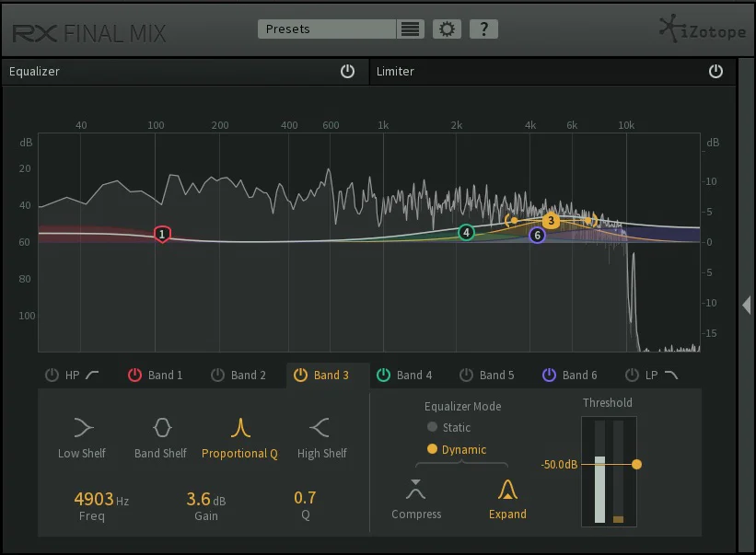Switch to the Band 5 tab
The height and width of the screenshot is (555, 756).
[x=496, y=376]
